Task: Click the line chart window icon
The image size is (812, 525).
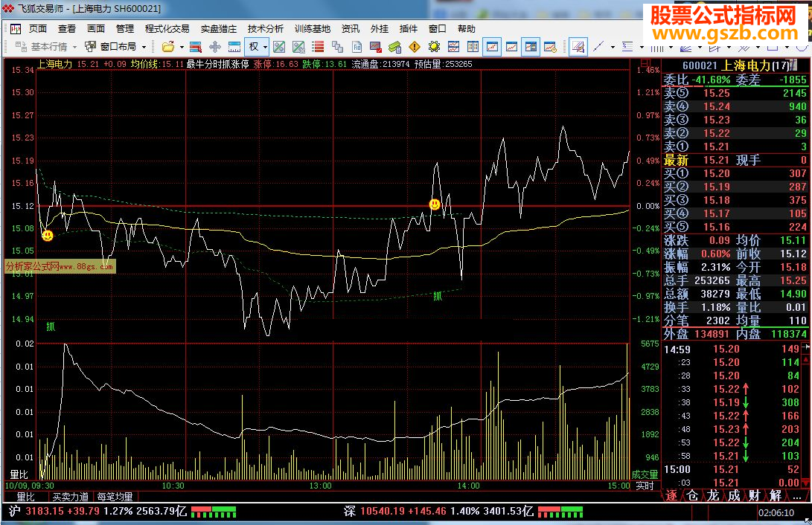Action: coord(511,47)
